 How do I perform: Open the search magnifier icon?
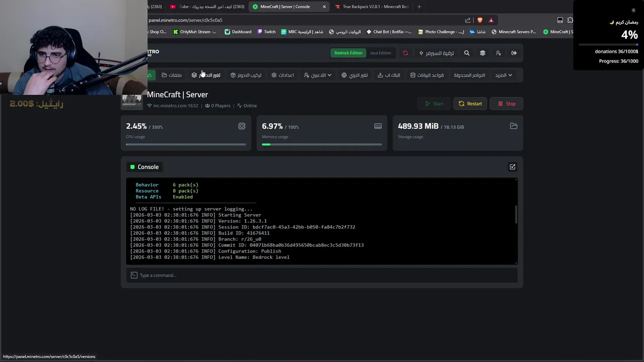467,53
